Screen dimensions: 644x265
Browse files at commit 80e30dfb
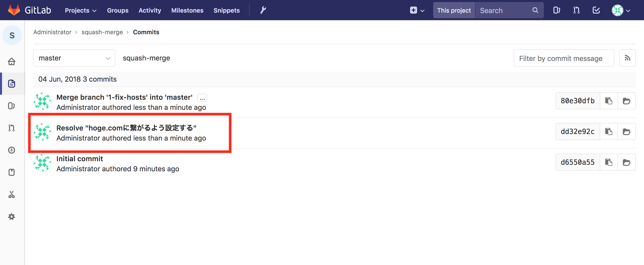point(627,101)
